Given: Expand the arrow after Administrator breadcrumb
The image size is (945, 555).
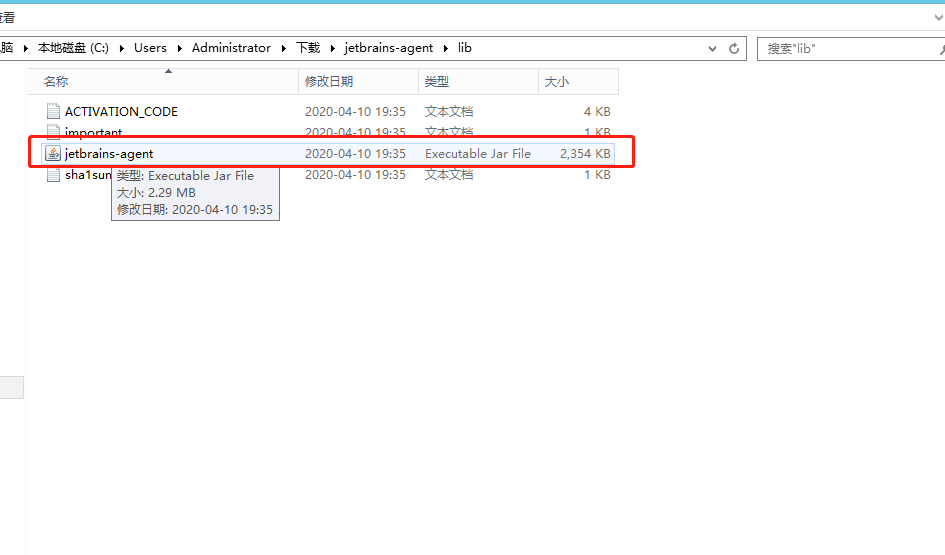Looking at the screenshot, I should 283,48.
